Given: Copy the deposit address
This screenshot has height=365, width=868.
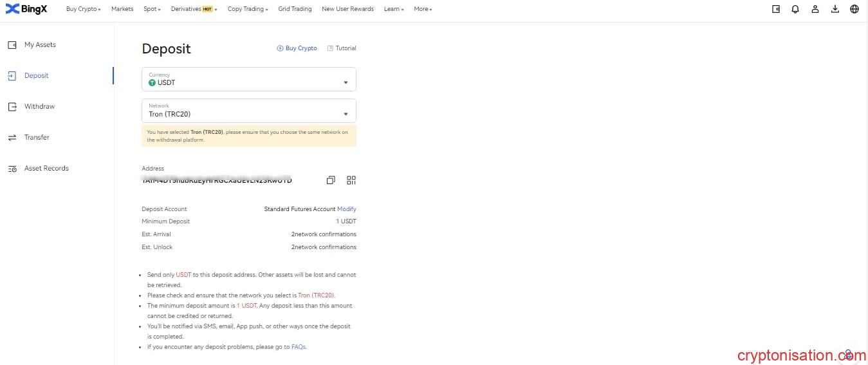Looking at the screenshot, I should pos(331,180).
